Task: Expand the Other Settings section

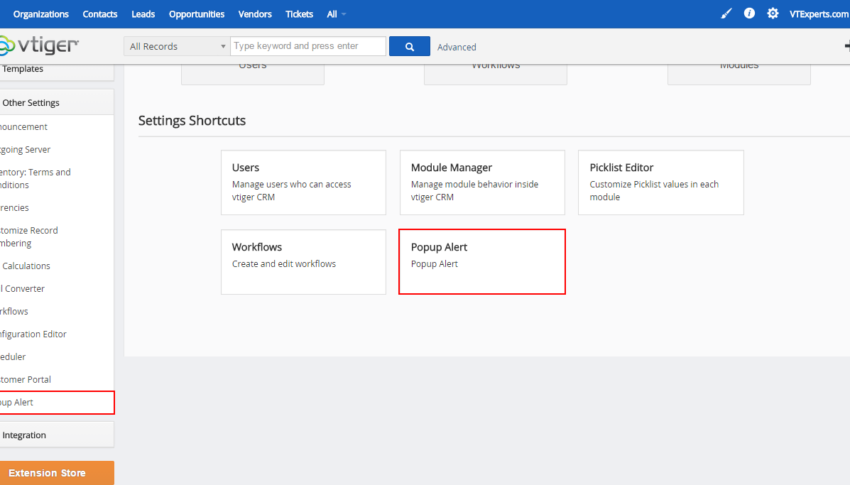Action: 57,102
